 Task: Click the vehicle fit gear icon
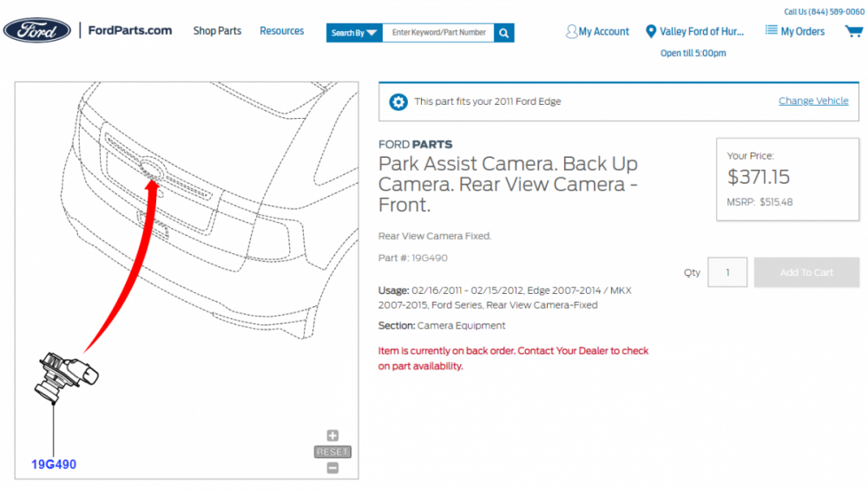click(398, 101)
